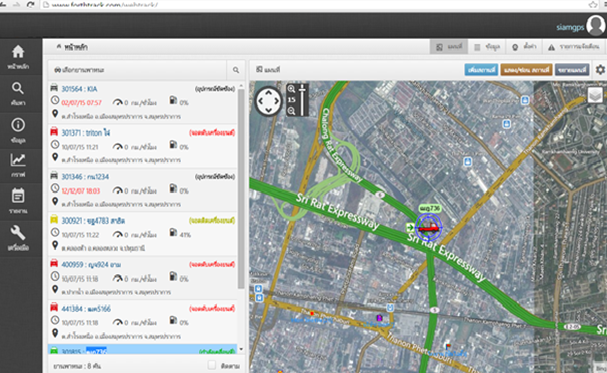Open the Home icon in the left sidebar
607x373 pixels.
18,52
